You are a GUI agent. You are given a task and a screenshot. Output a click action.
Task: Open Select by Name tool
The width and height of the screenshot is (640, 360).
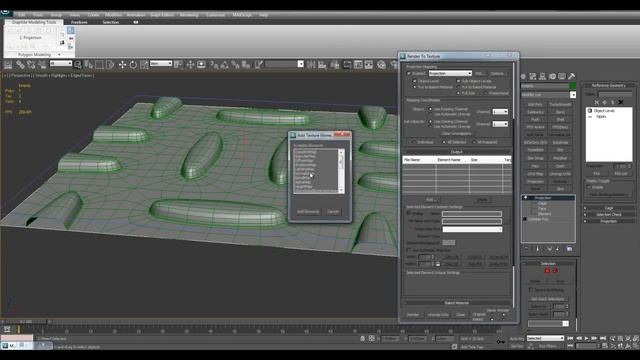click(88, 64)
